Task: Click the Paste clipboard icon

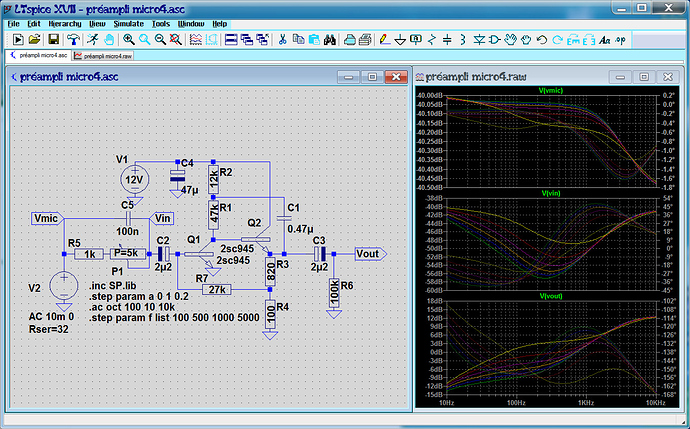Action: point(314,40)
